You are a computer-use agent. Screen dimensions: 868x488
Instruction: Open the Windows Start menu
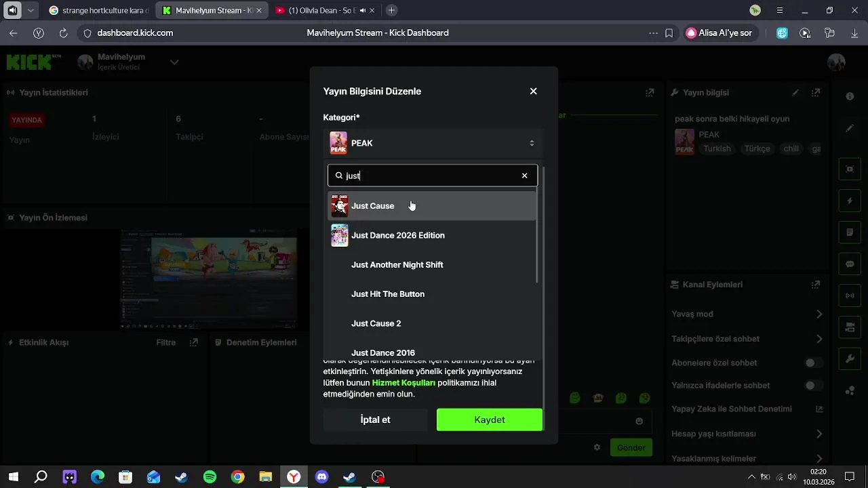[14, 477]
